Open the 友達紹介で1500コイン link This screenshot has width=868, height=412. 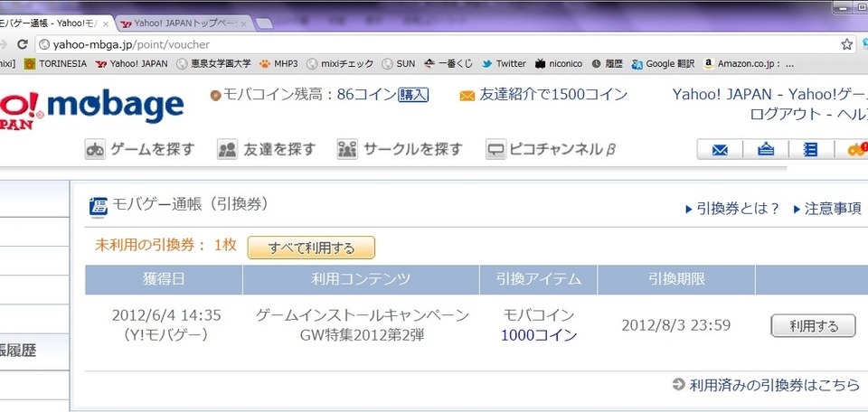click(x=553, y=95)
